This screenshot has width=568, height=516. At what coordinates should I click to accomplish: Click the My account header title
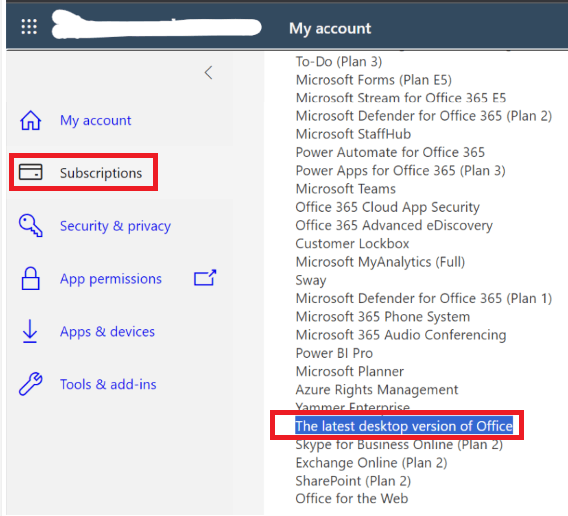[330, 28]
